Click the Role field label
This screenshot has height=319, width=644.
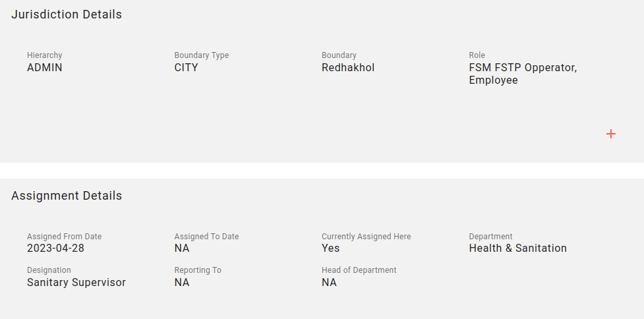(x=477, y=55)
